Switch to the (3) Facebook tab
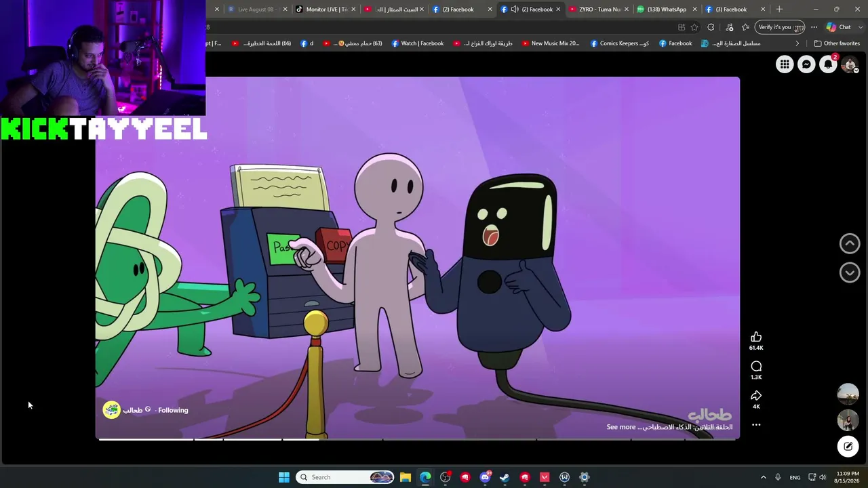This screenshot has width=868, height=488. tap(734, 9)
